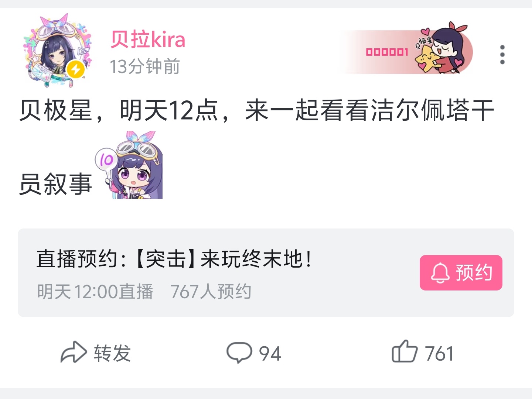Tap the chibi girl sticker holding the 10 sign

(x=129, y=165)
